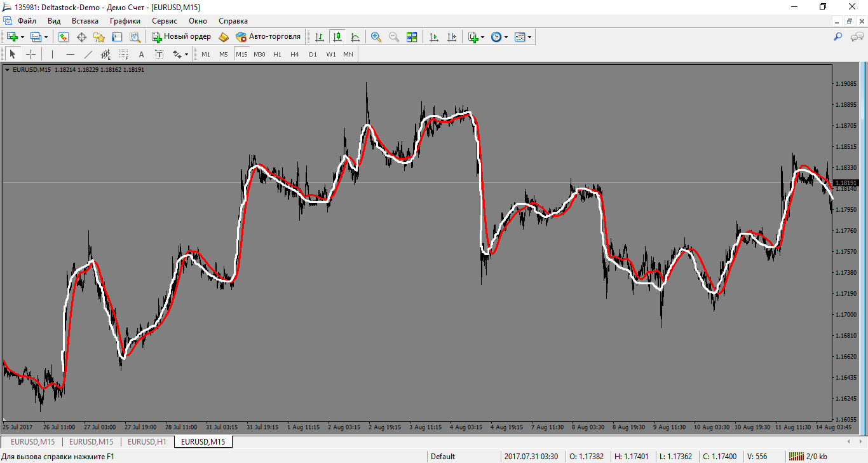Select the Fibonacci Retracement tool

tap(124, 54)
